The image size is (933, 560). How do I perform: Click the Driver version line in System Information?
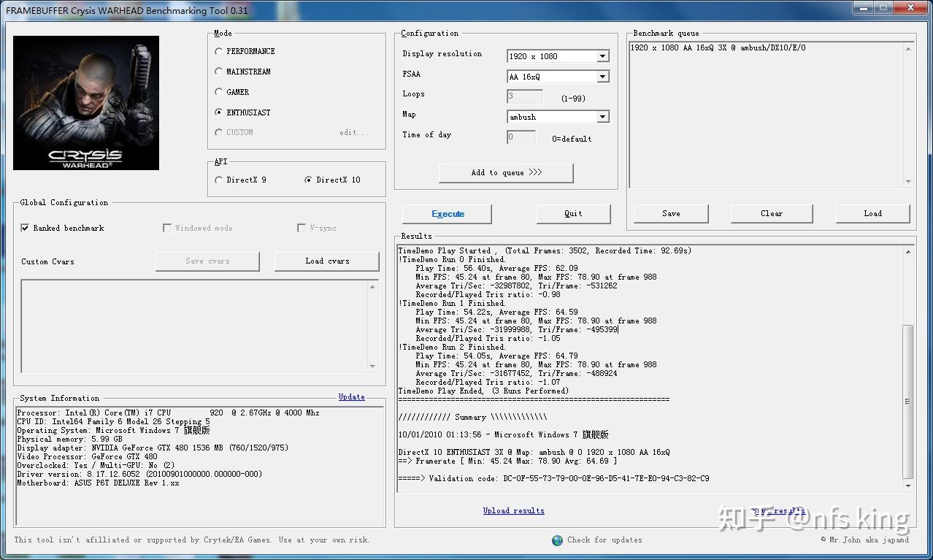(139, 475)
